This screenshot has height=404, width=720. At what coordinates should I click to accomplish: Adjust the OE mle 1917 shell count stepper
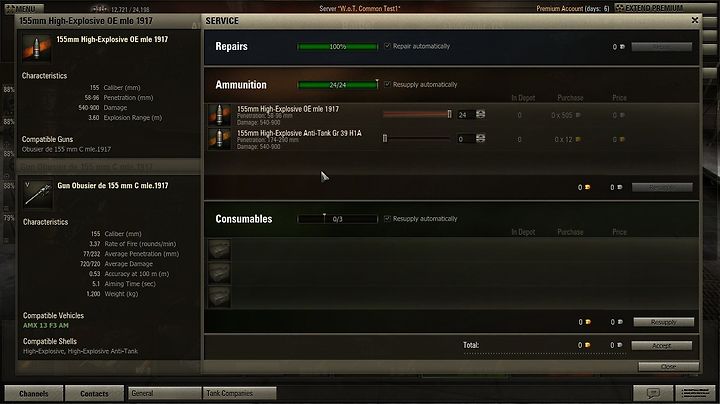click(480, 114)
